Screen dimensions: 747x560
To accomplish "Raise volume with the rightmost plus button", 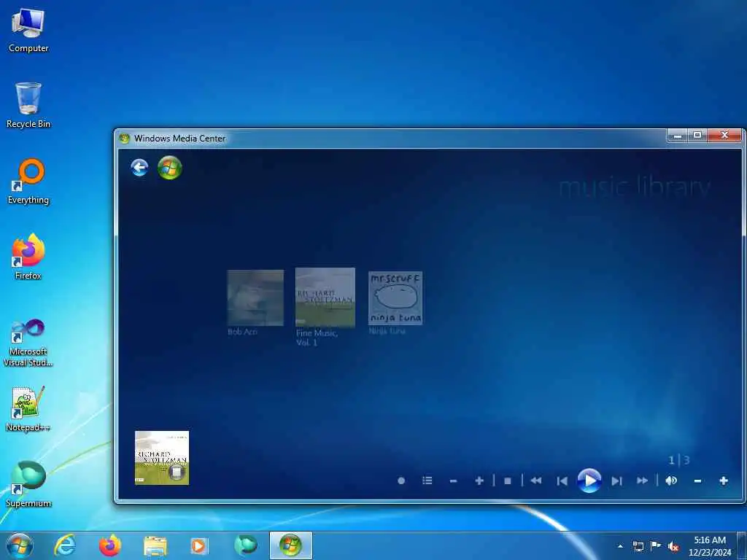I will (724, 481).
